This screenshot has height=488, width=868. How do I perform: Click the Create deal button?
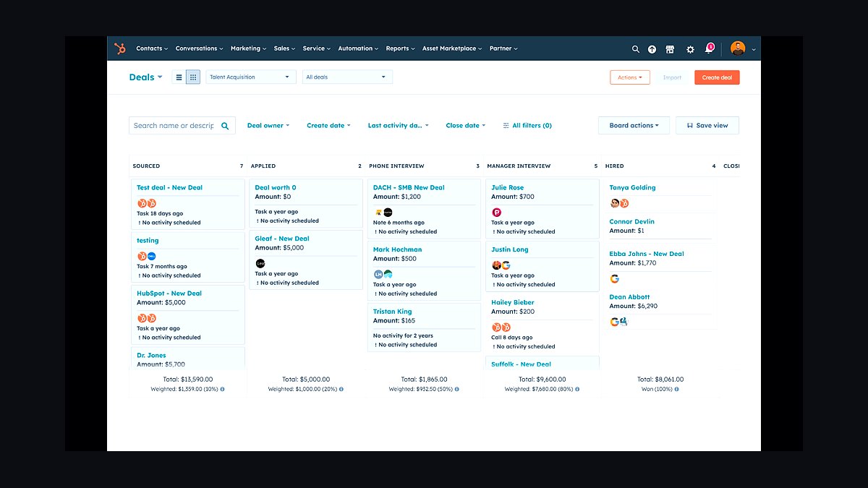click(x=717, y=77)
